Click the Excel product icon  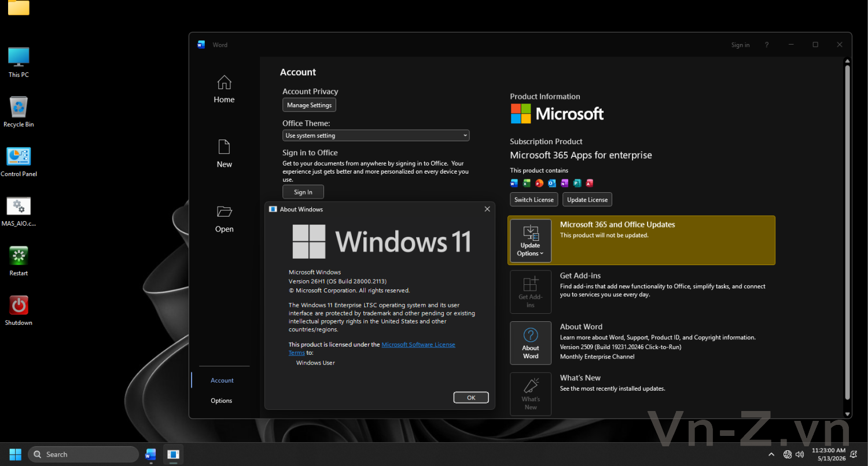[527, 184]
